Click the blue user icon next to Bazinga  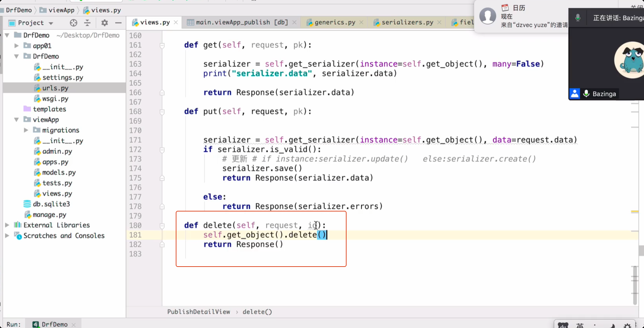575,94
